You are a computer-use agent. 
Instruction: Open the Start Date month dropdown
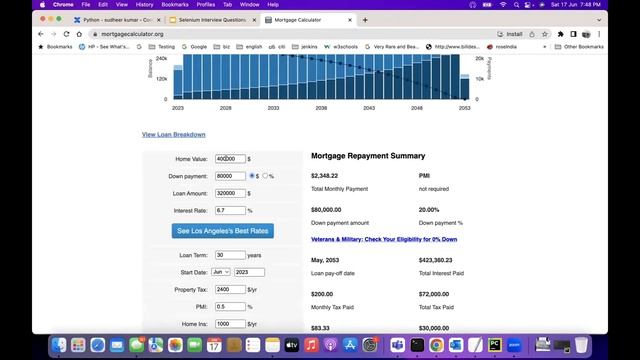[221, 272]
